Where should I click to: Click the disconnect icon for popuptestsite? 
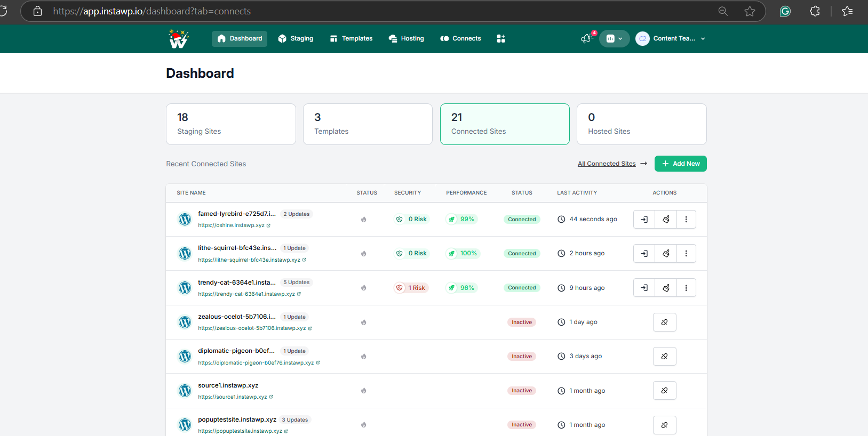pyautogui.click(x=664, y=425)
